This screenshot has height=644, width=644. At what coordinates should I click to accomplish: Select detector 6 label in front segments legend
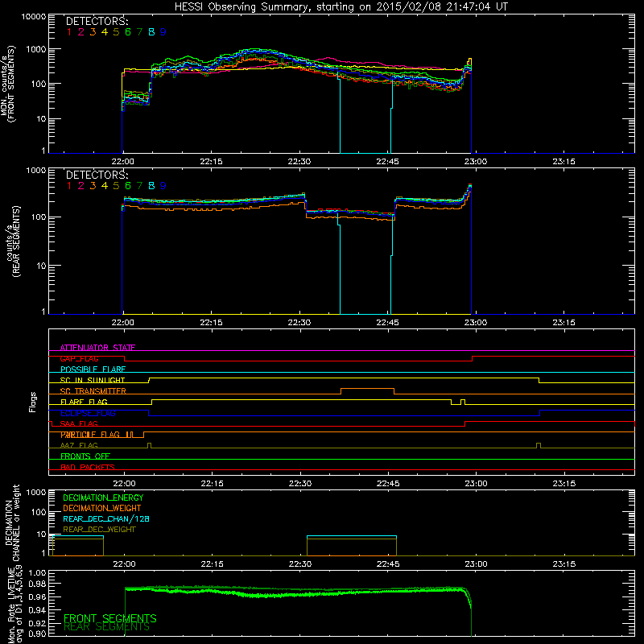(x=128, y=32)
